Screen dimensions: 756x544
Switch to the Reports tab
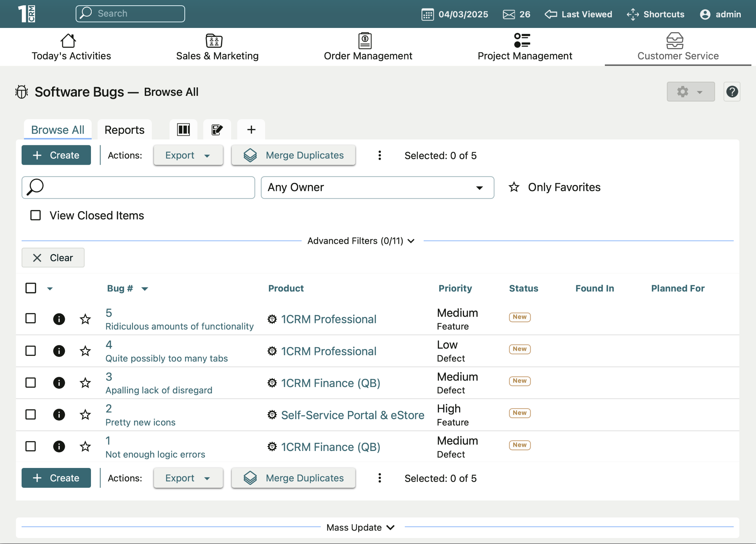(x=125, y=130)
